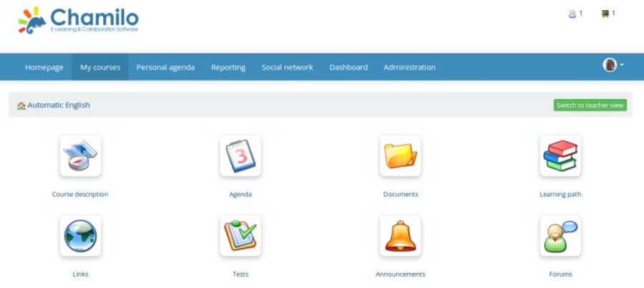Click the home icon beside Automatic English
The width and height of the screenshot is (644, 288).
pyautogui.click(x=21, y=105)
